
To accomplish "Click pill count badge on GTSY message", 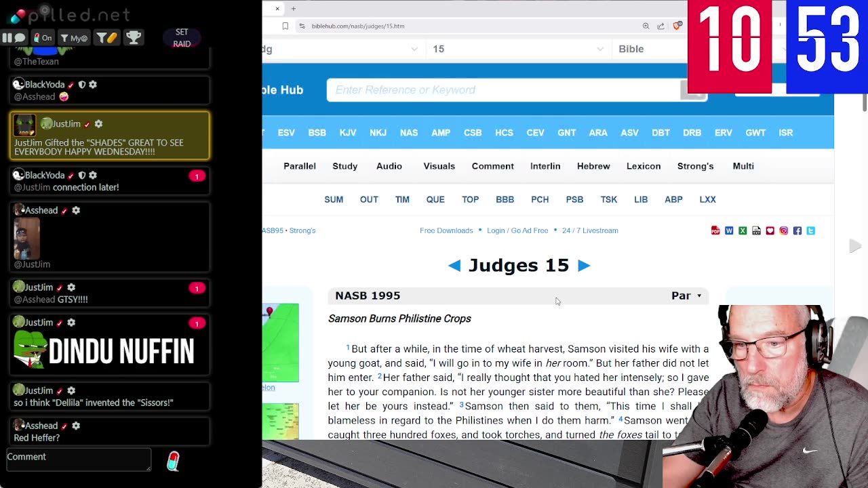I will [x=197, y=289].
